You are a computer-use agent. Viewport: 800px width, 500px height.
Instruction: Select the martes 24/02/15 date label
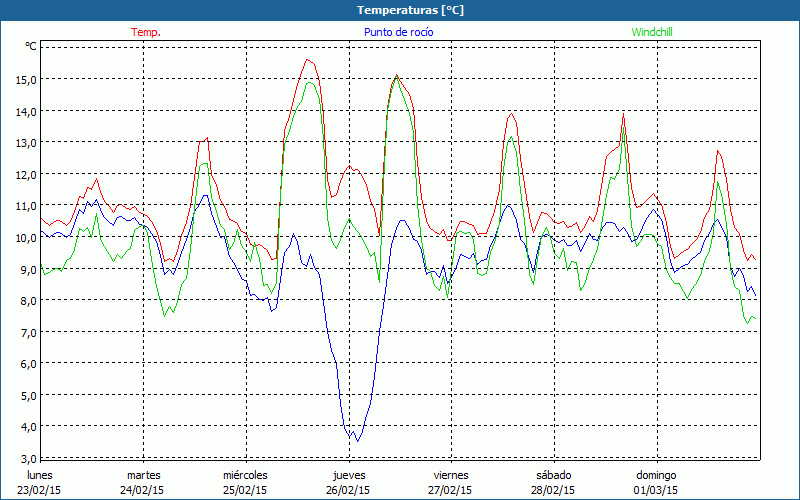point(144,482)
